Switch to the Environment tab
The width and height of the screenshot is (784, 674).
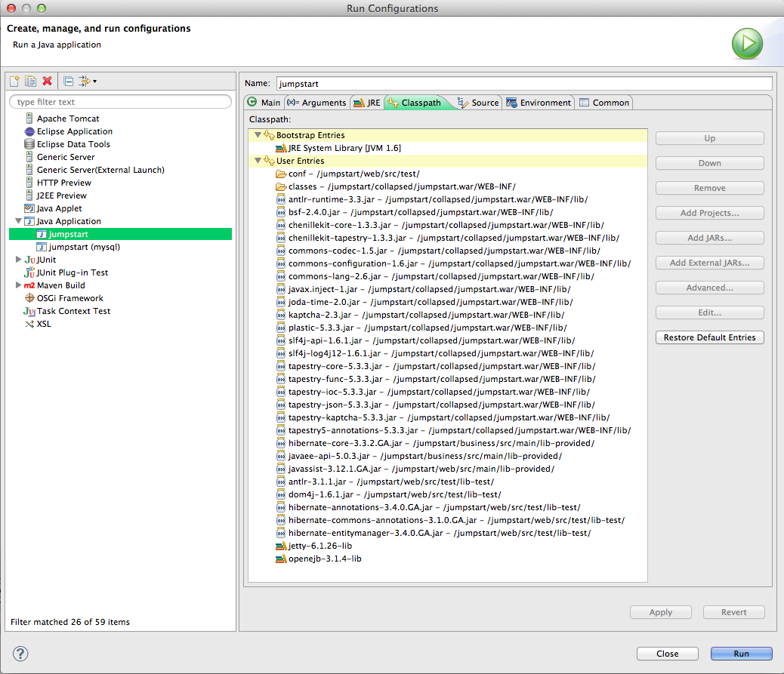(539, 103)
